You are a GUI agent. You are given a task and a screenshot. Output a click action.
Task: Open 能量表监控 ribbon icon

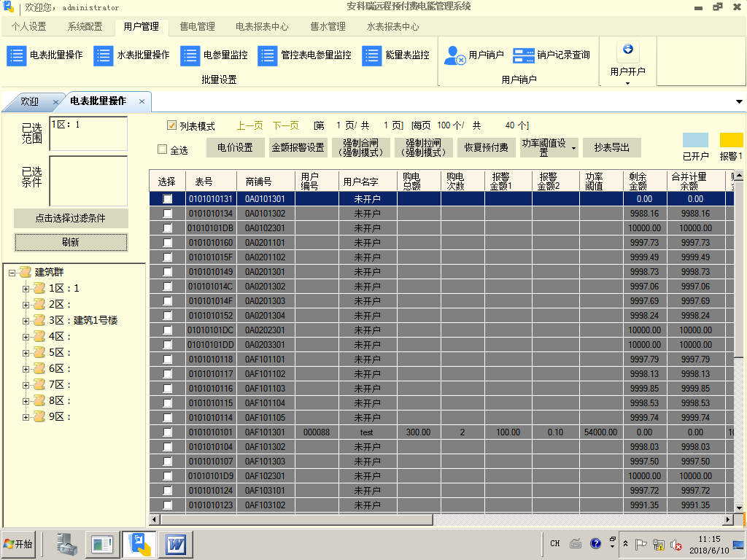(x=372, y=55)
